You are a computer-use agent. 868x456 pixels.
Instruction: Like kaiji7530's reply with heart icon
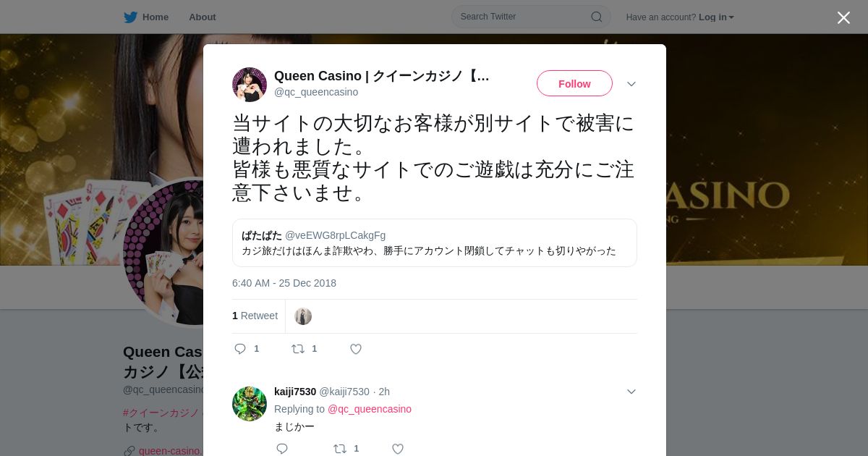click(x=398, y=449)
